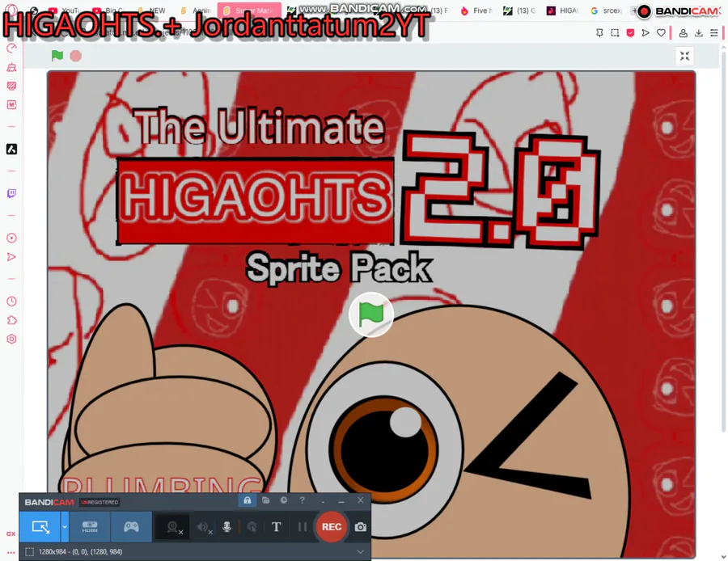The image size is (728, 561).
Task: Open browsing history clock in the sidebar
Action: point(11,302)
